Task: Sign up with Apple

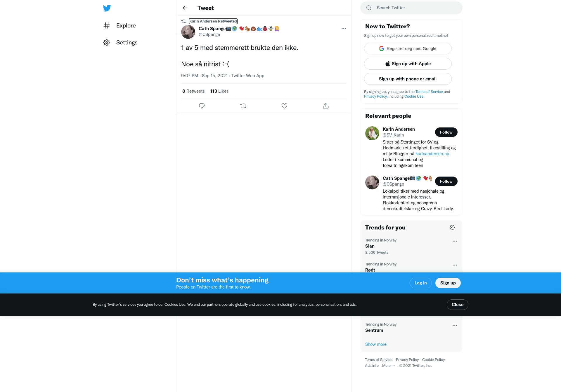Action: point(408,64)
